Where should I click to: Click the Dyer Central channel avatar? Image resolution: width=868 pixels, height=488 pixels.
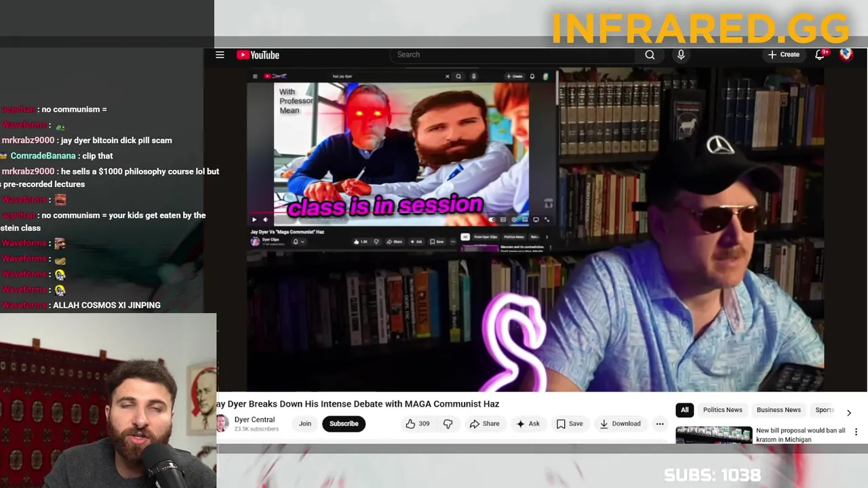222,424
